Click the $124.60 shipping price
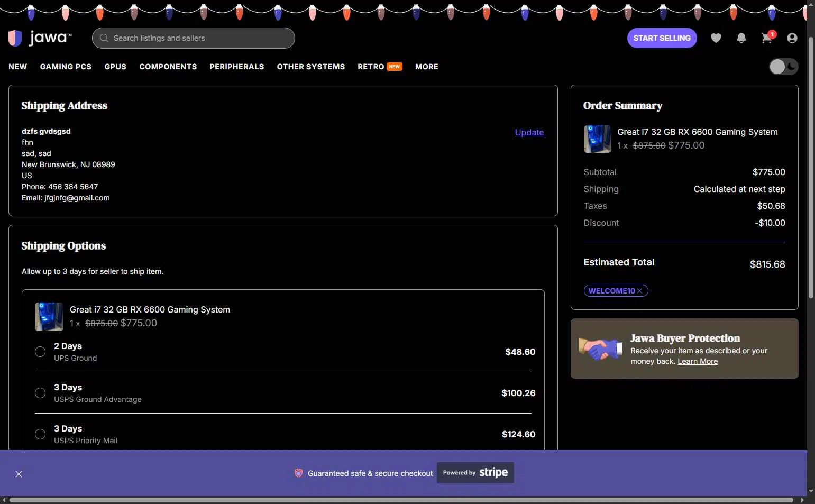 coord(518,434)
